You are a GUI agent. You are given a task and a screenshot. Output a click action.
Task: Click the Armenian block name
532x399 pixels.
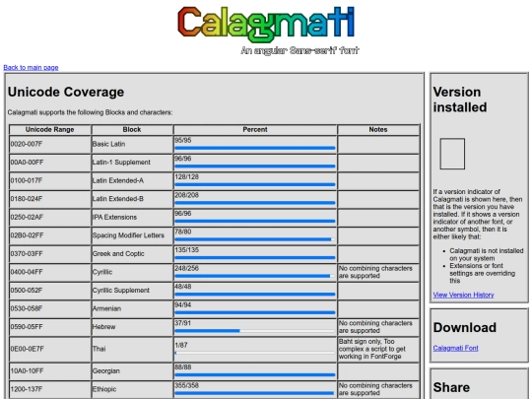click(x=106, y=308)
